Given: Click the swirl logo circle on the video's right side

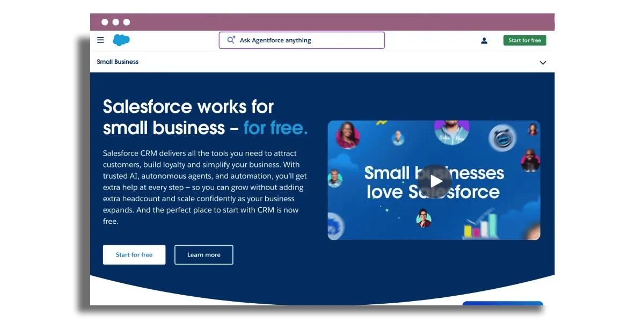Looking at the screenshot, I should [502, 138].
